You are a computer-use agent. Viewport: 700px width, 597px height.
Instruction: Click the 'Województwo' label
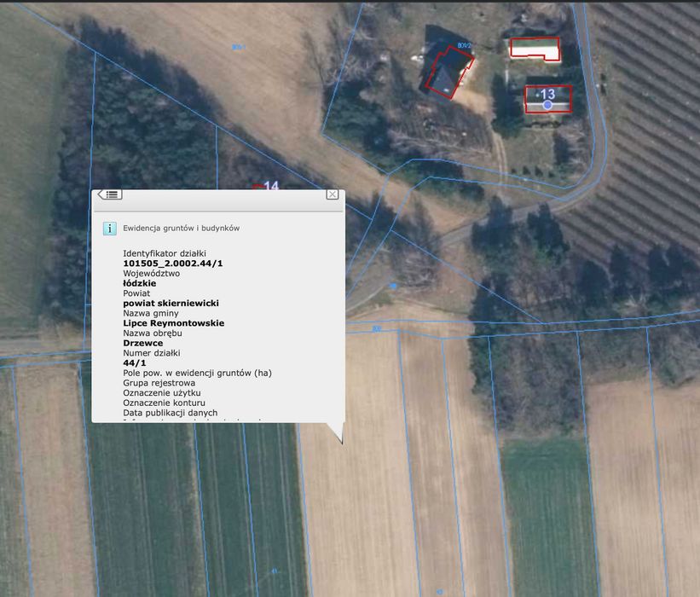151,273
